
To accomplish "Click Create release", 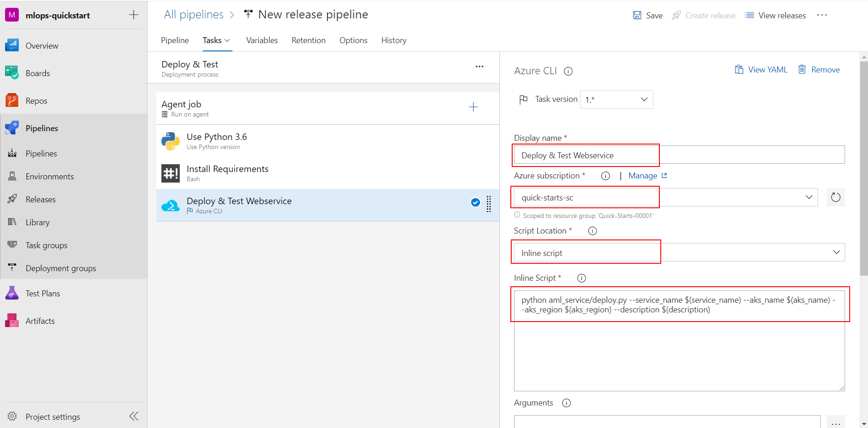I will point(703,15).
